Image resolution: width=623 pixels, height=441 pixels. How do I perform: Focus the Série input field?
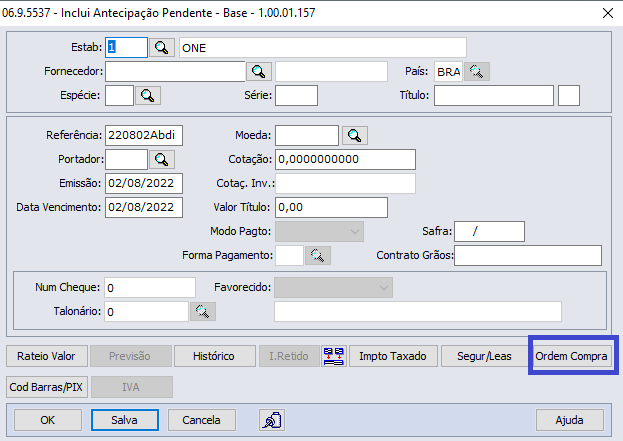[296, 95]
